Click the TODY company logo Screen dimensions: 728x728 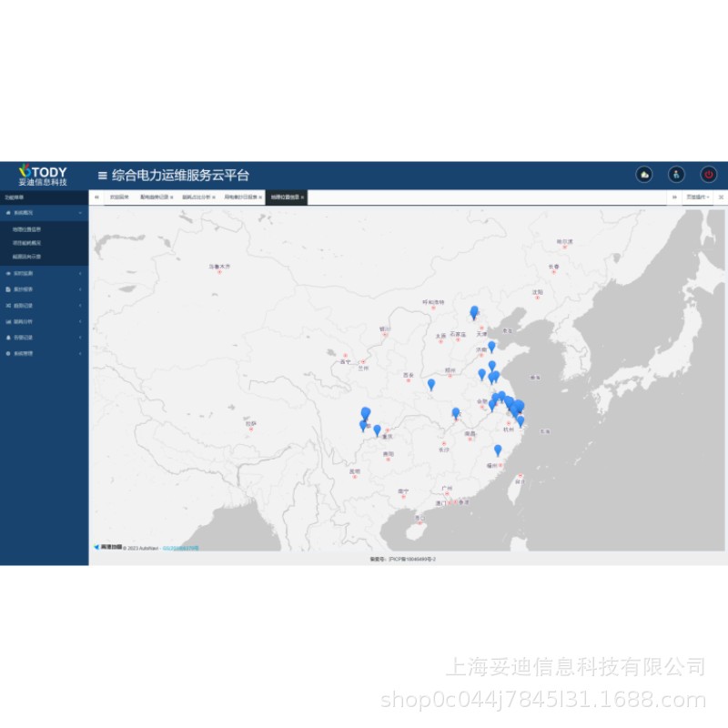(43, 175)
